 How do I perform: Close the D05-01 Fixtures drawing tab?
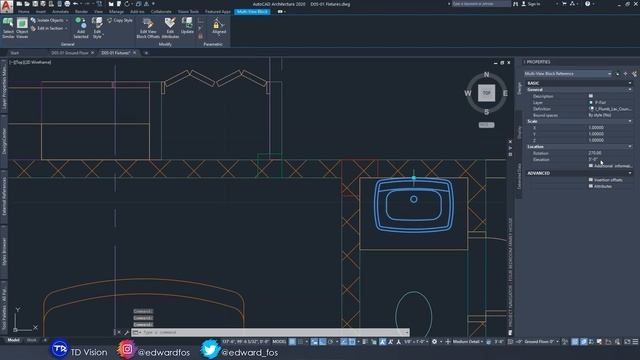135,53
